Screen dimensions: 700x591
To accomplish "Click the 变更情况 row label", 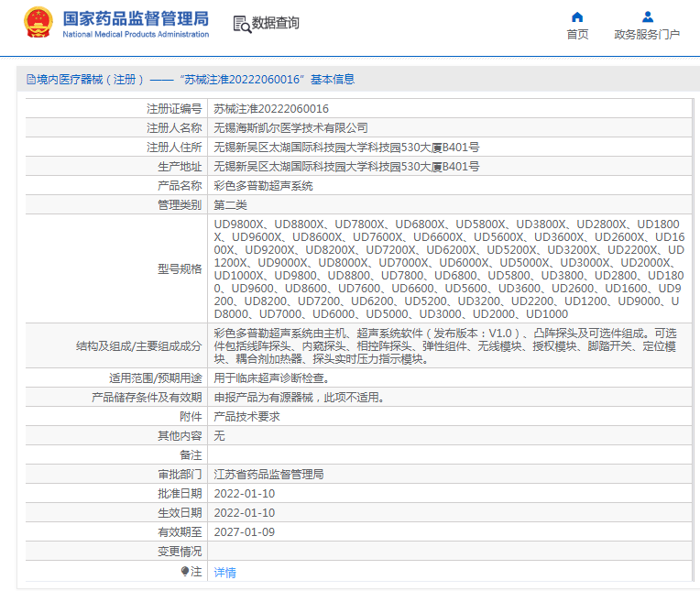I will (x=180, y=552).
